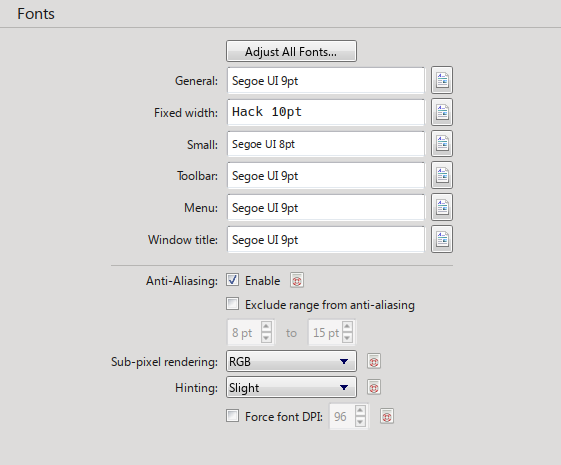Viewport: 561px width, 465px height.
Task: Increase the 8 pt range start spinner
Action: 266,327
